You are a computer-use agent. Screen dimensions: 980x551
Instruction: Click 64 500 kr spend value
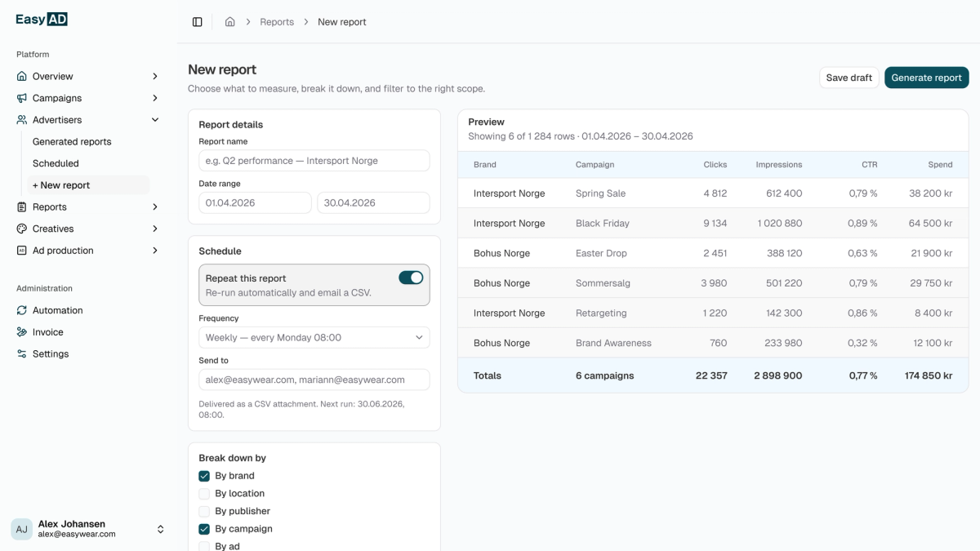coord(931,224)
